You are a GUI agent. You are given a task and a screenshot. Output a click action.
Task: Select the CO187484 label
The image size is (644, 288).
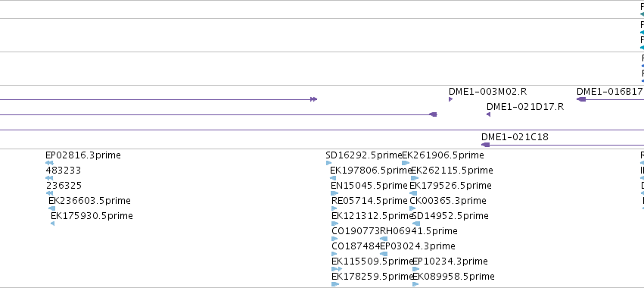click(x=356, y=246)
